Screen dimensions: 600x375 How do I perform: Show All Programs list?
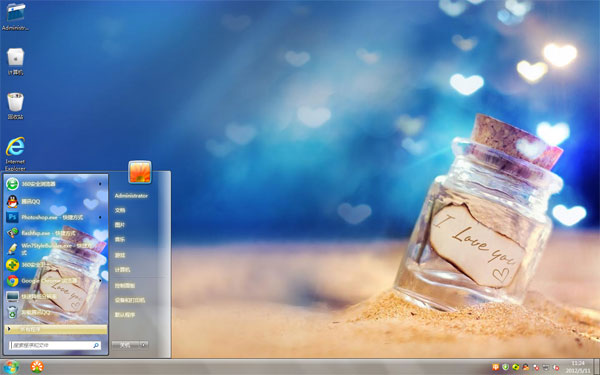(56, 329)
